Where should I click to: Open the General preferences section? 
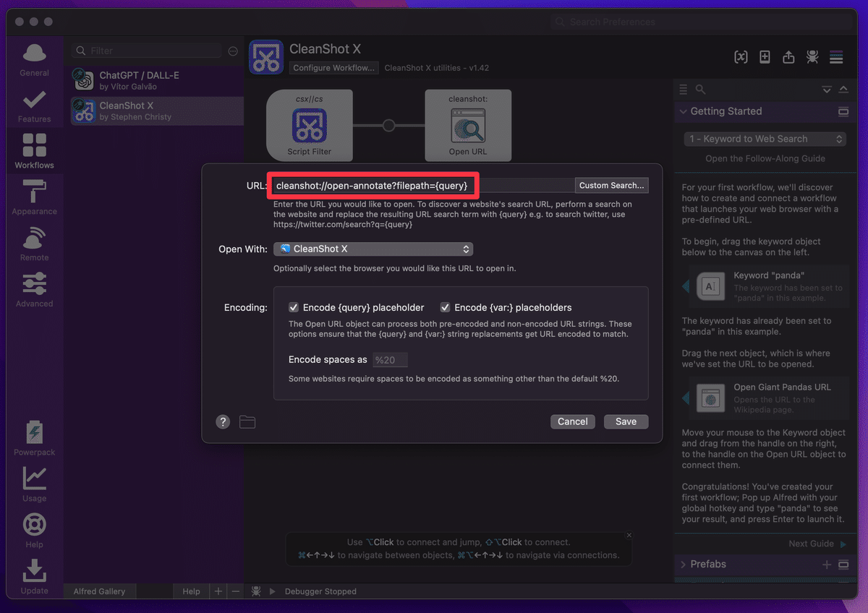coord(34,60)
